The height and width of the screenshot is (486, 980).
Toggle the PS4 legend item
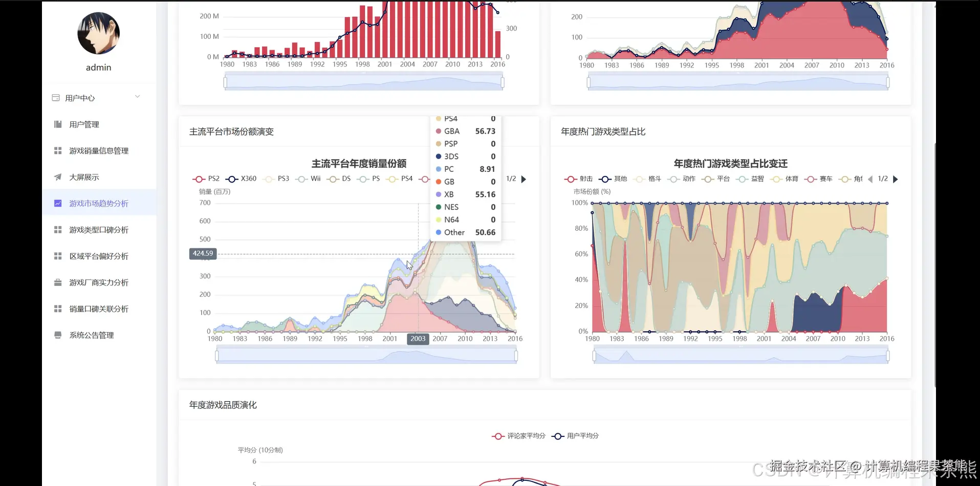coord(399,179)
